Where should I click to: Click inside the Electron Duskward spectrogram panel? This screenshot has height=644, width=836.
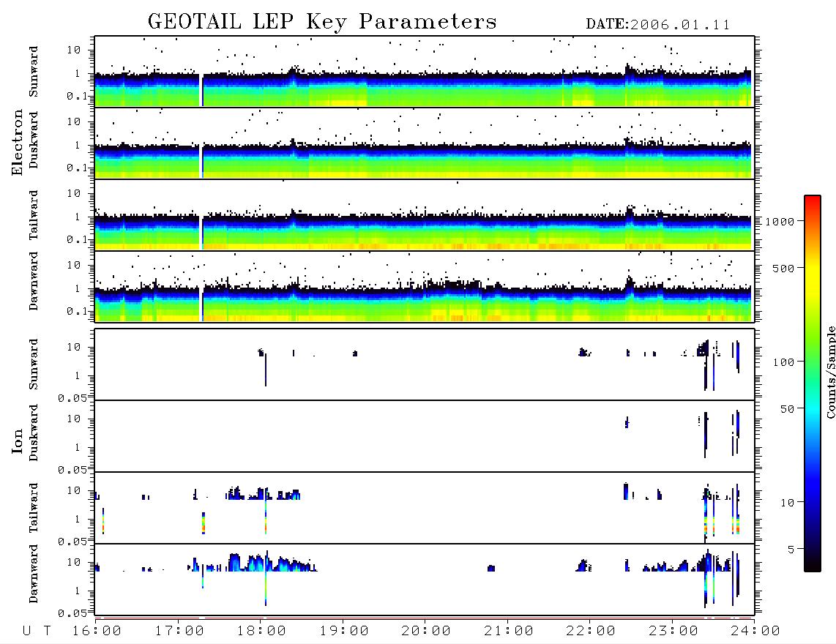[x=425, y=143]
